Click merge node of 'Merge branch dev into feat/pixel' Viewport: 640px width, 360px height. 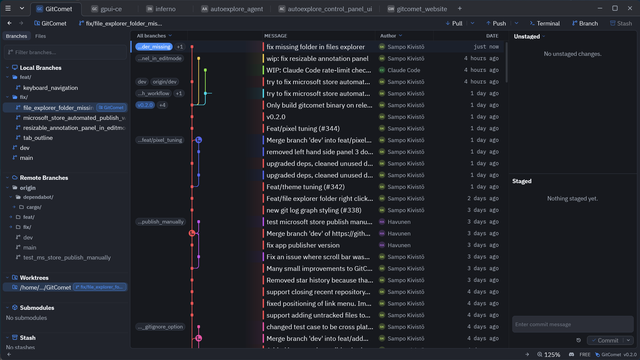click(198, 140)
